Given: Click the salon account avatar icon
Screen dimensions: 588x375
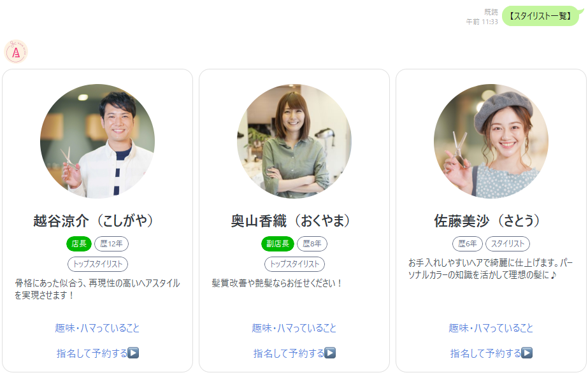Looking at the screenshot, I should pos(16,52).
